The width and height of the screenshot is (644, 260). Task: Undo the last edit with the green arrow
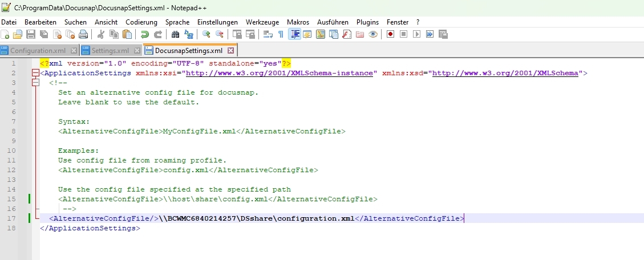point(144,34)
